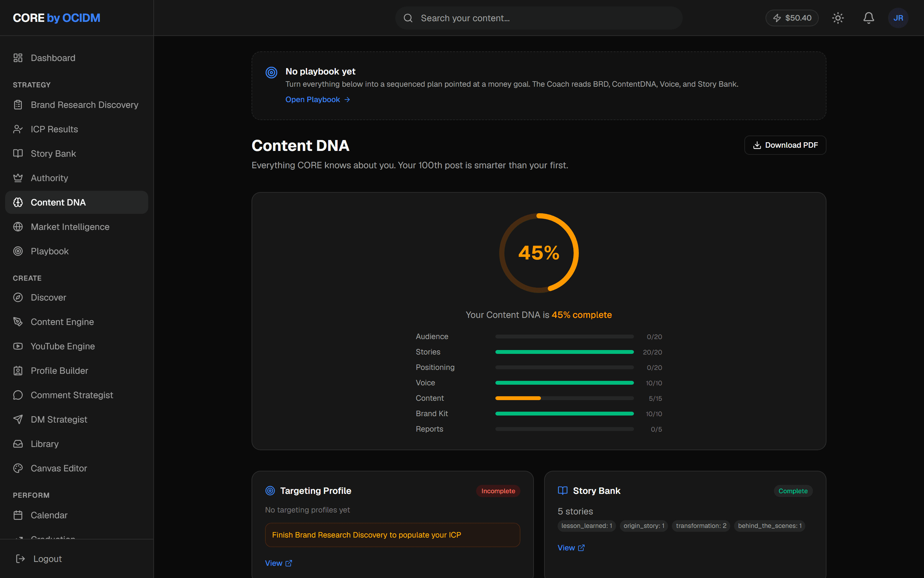This screenshot has height=578, width=924.
Task: Click the Calendar icon in sidebar
Action: (x=18, y=515)
